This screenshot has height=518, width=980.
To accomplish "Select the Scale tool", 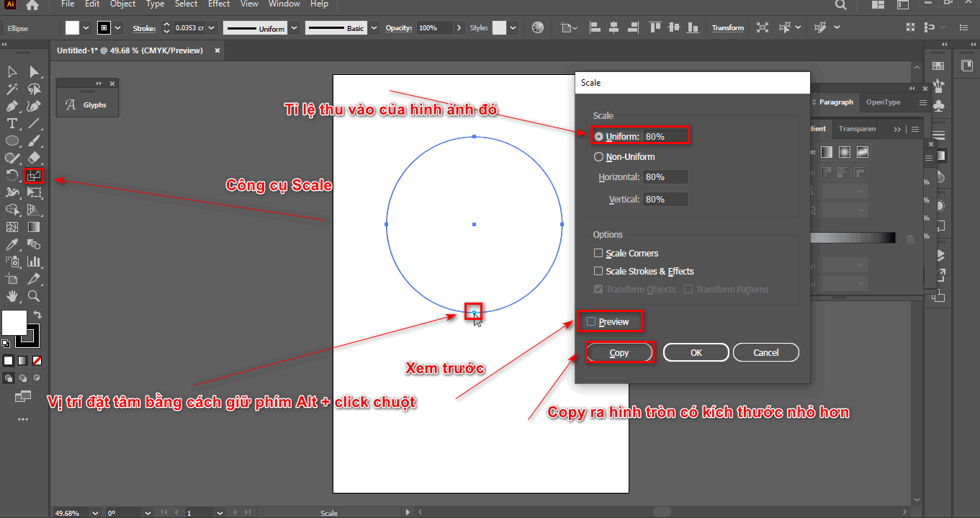I will tap(33, 175).
